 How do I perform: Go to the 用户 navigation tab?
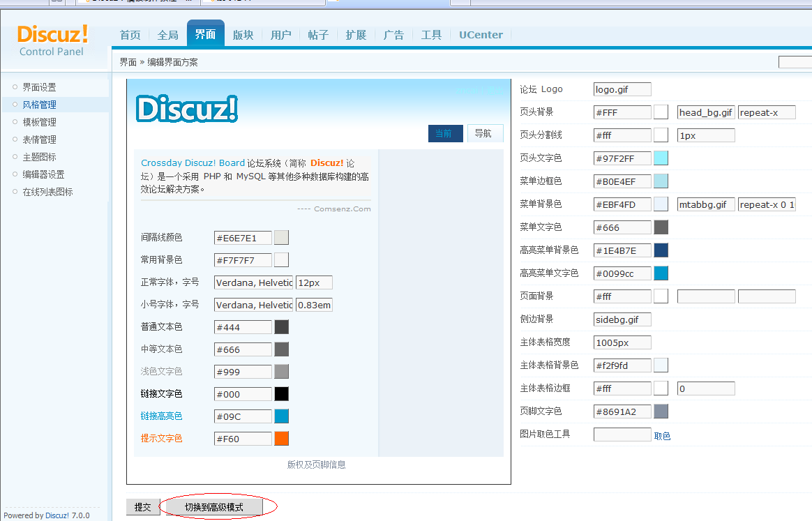[x=280, y=35]
